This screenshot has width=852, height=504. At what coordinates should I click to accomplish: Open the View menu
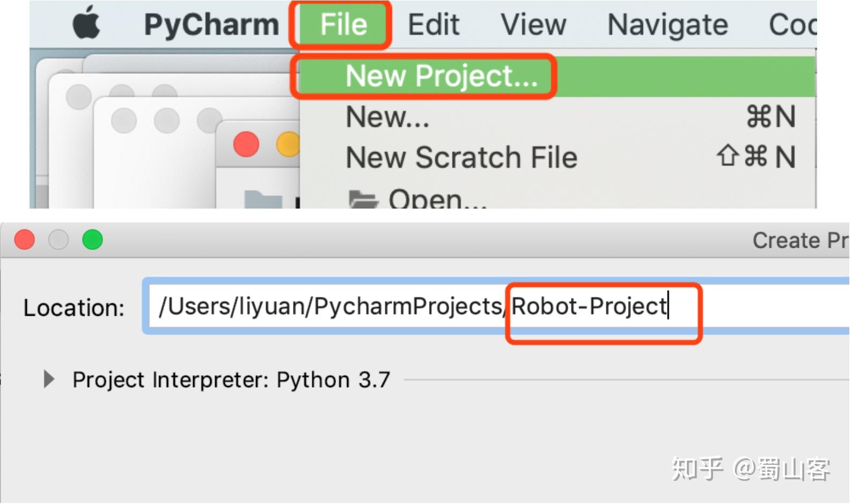pyautogui.click(x=533, y=25)
